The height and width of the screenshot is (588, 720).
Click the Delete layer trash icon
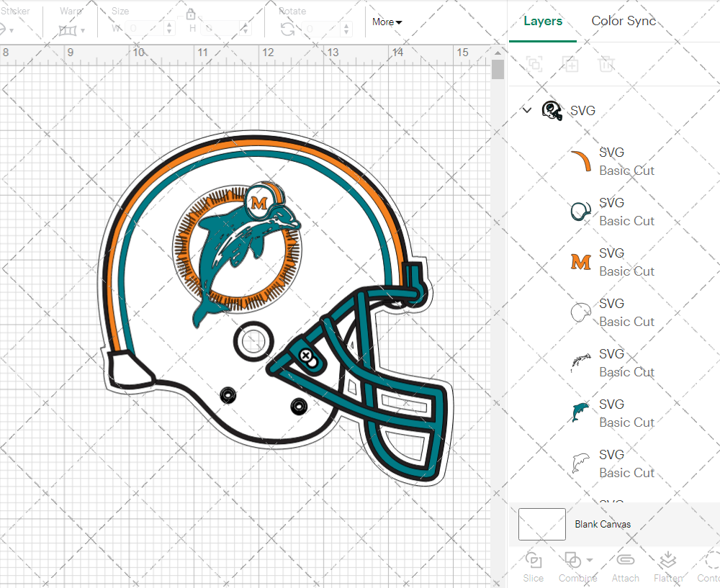[606, 64]
